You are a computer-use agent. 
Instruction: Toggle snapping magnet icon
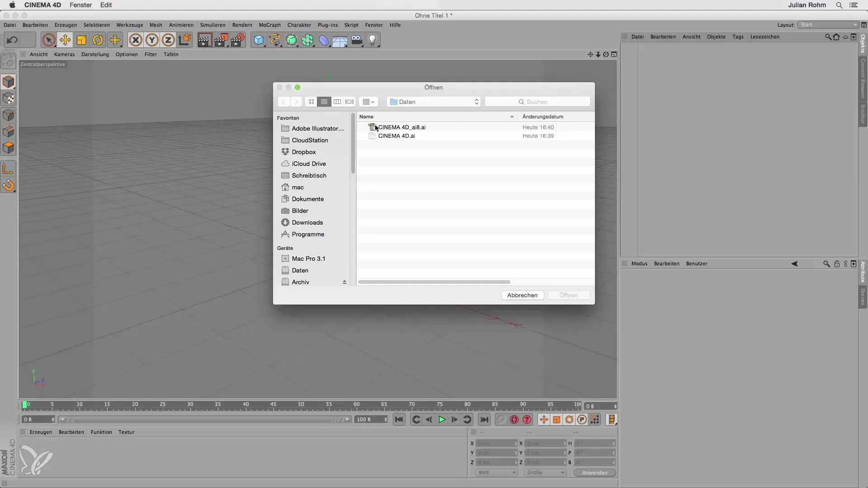[9, 185]
